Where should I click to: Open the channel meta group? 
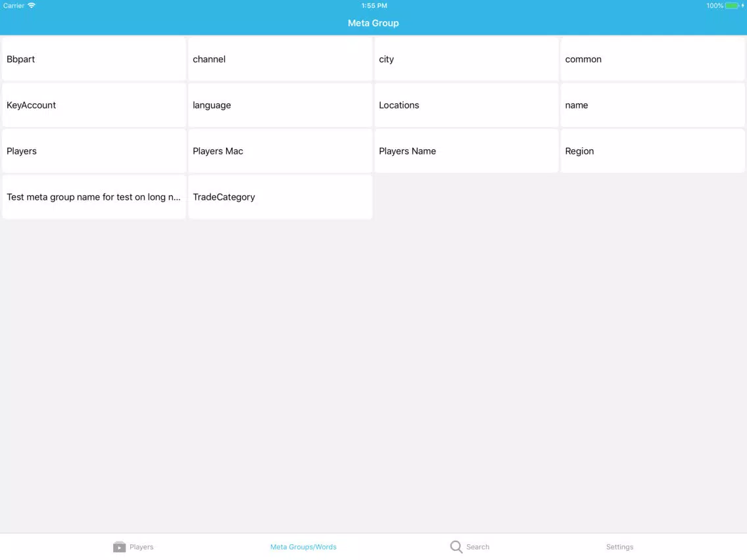280,59
